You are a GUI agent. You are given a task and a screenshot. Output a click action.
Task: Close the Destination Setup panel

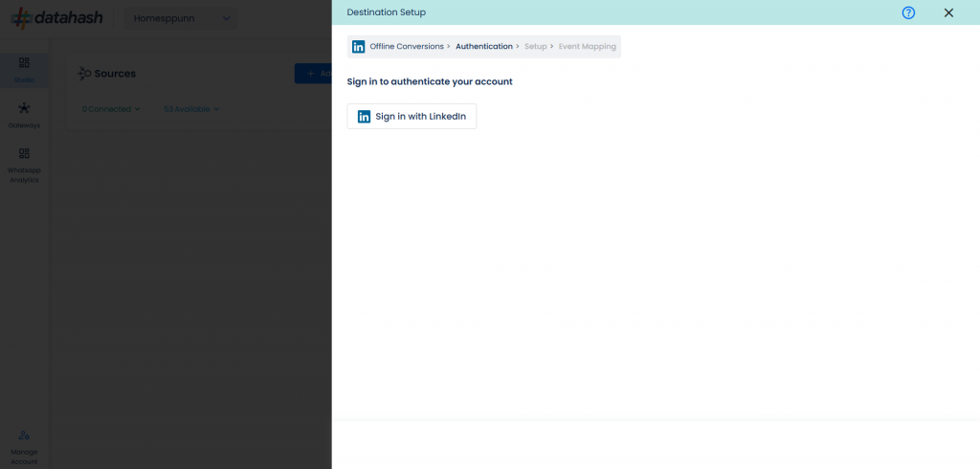coord(948,12)
